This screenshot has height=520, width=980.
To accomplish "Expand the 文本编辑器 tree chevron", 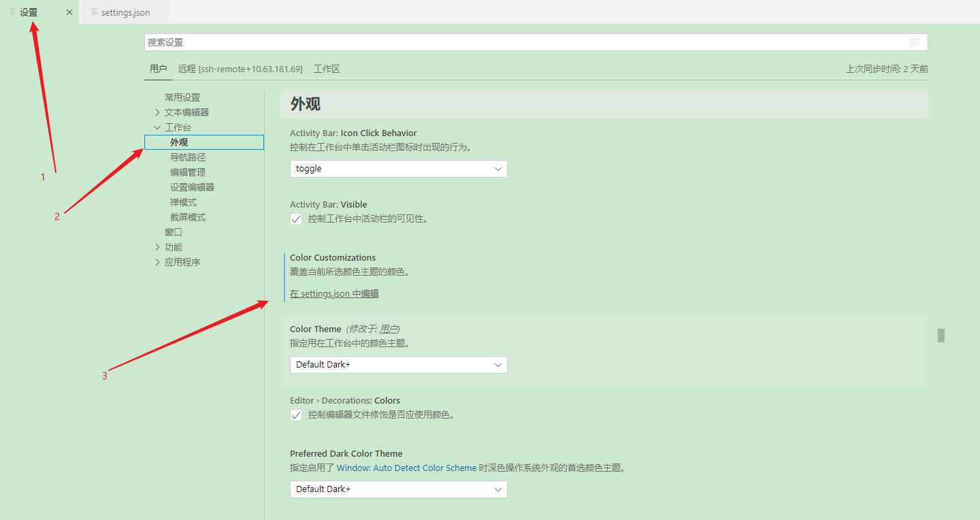I will click(x=157, y=112).
